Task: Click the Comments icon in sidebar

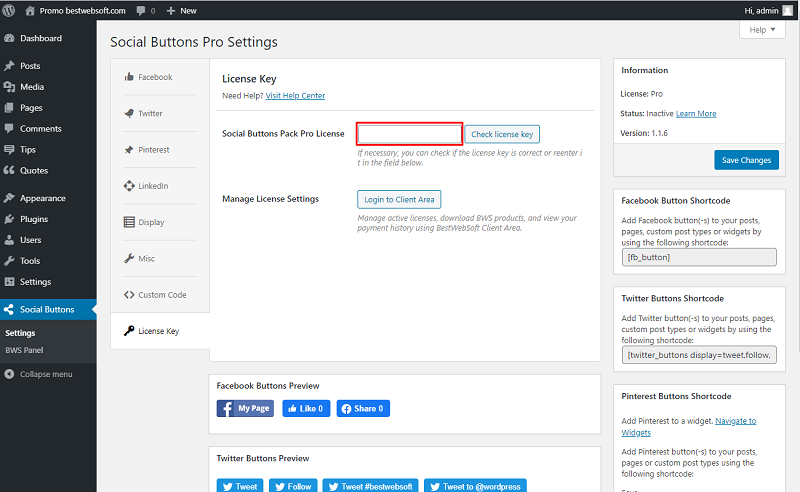Action: click(x=9, y=129)
